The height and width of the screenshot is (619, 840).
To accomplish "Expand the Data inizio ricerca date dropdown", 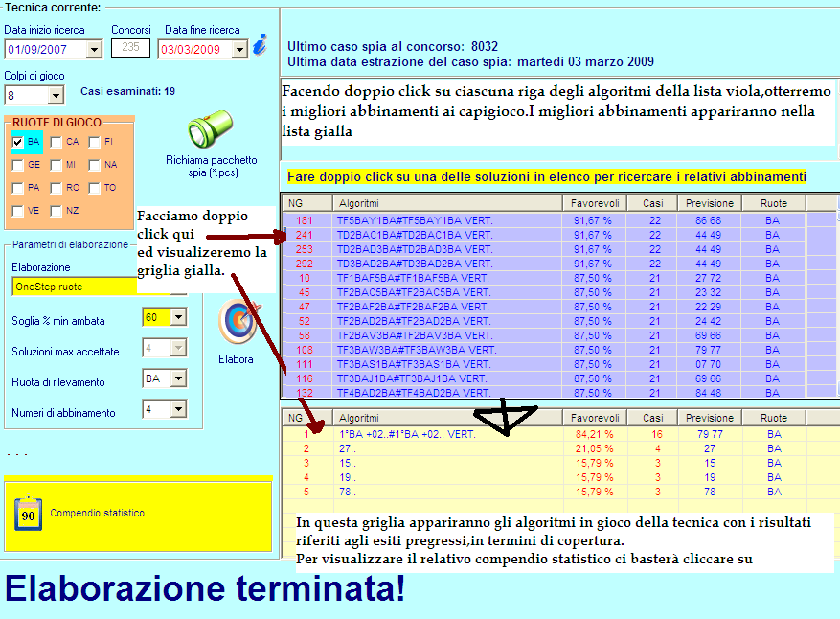I will click(x=94, y=50).
